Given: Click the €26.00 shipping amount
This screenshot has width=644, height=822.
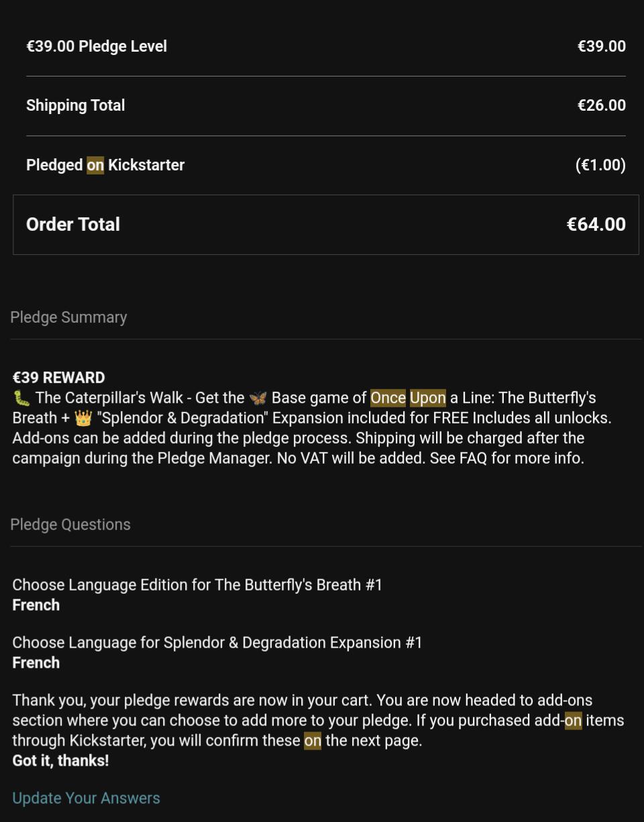Looking at the screenshot, I should [601, 105].
